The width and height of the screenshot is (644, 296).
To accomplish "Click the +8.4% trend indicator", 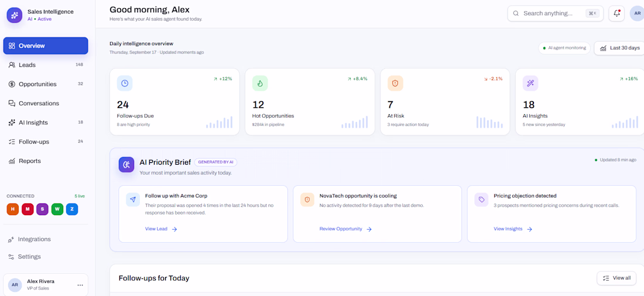I will (357, 79).
